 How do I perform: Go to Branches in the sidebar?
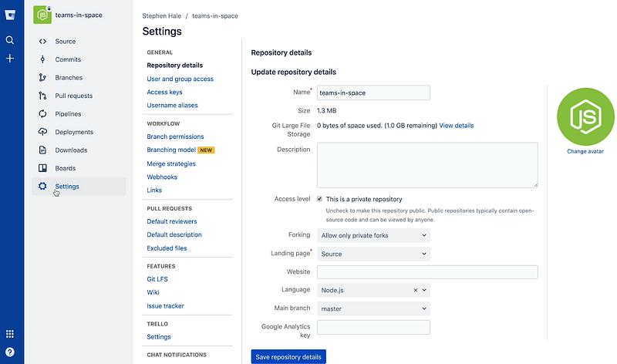tap(69, 78)
